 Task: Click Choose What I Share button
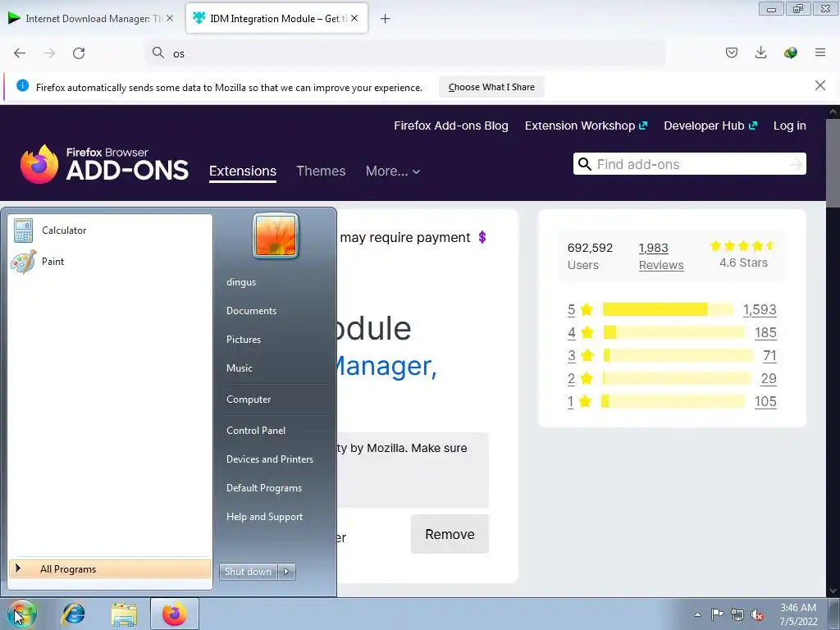tap(491, 87)
